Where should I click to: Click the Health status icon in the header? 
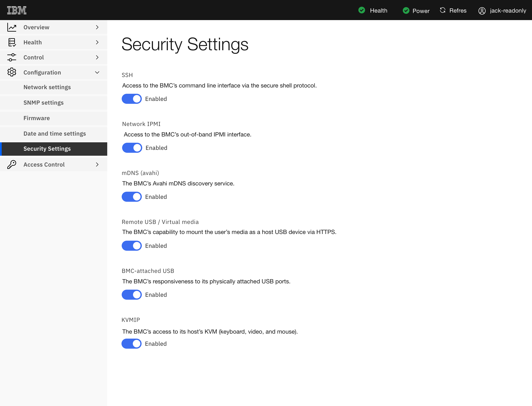[x=362, y=10]
